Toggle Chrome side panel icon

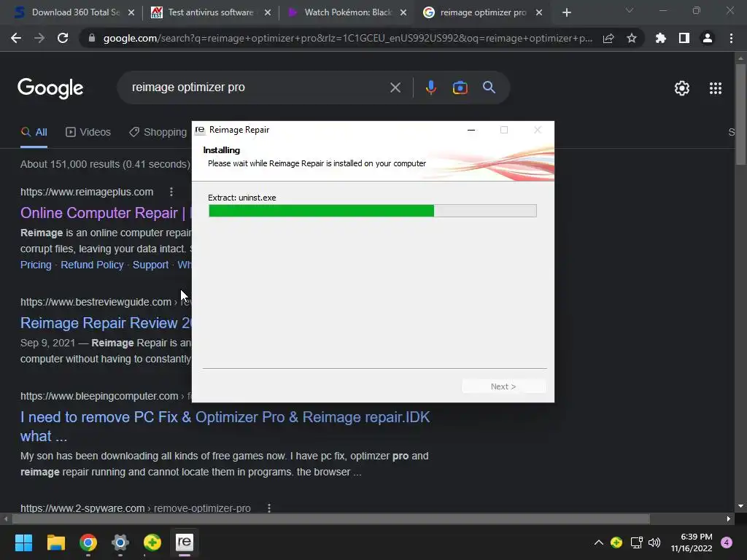pyautogui.click(x=684, y=38)
